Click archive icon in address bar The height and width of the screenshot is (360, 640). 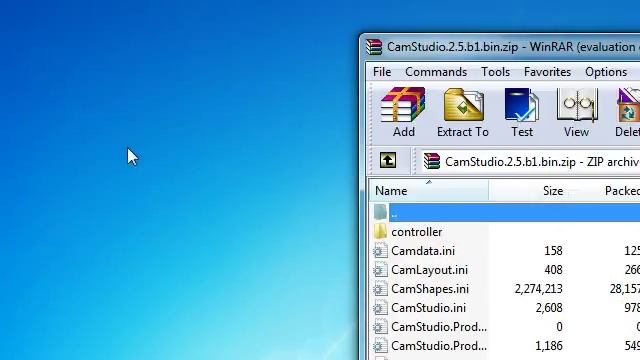pos(431,161)
